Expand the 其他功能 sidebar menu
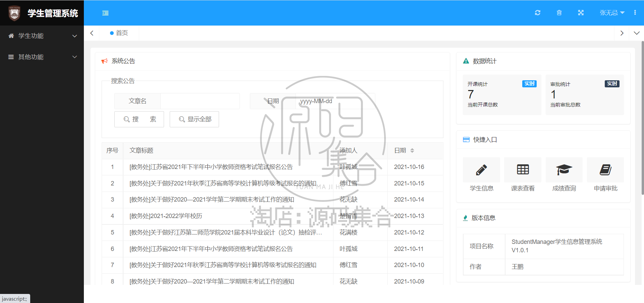 click(42, 57)
